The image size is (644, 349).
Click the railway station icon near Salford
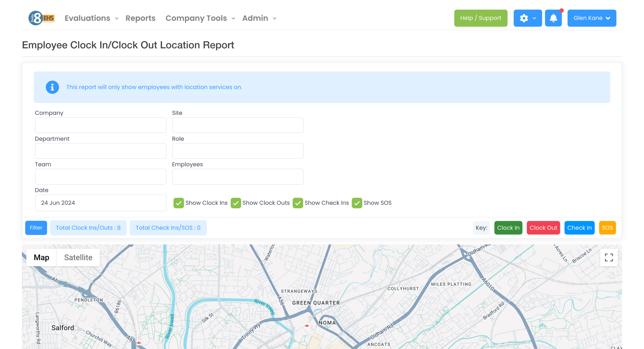(x=139, y=343)
